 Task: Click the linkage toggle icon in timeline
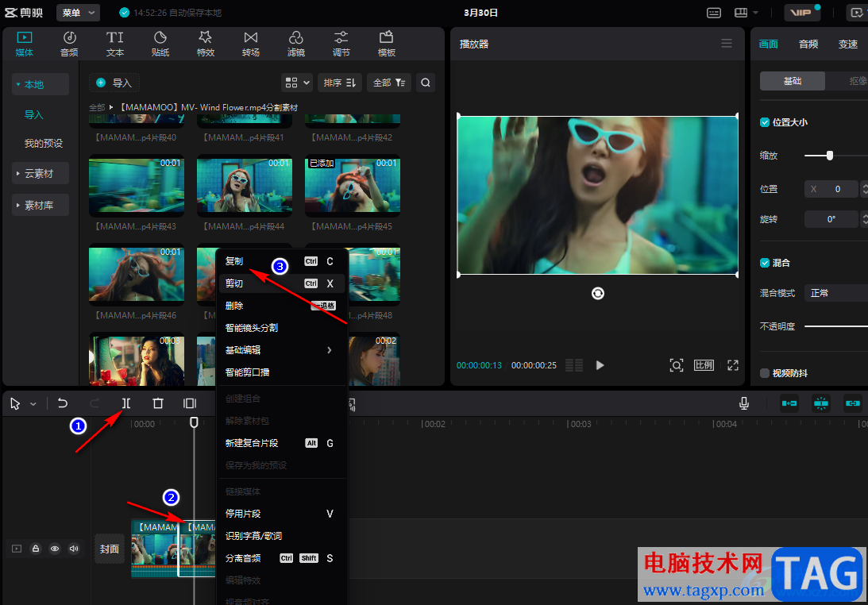pyautogui.click(x=852, y=403)
